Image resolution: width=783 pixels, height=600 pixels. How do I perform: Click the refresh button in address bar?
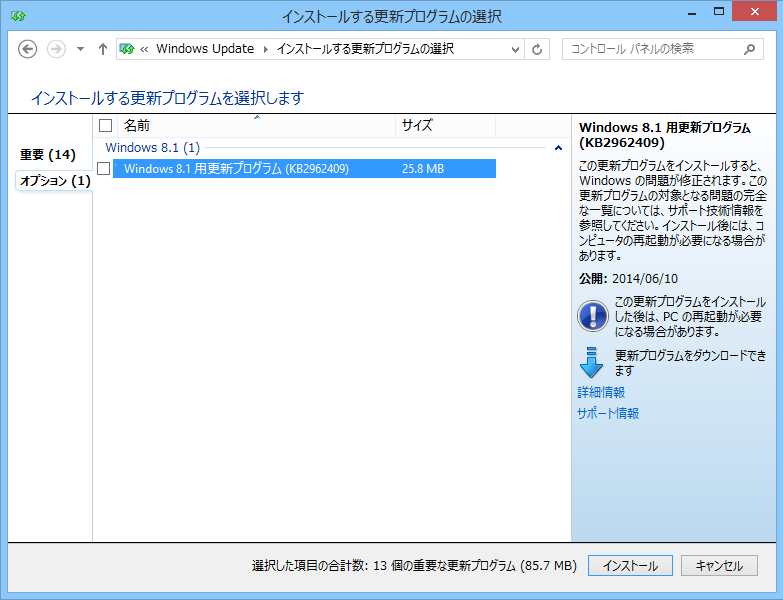537,49
